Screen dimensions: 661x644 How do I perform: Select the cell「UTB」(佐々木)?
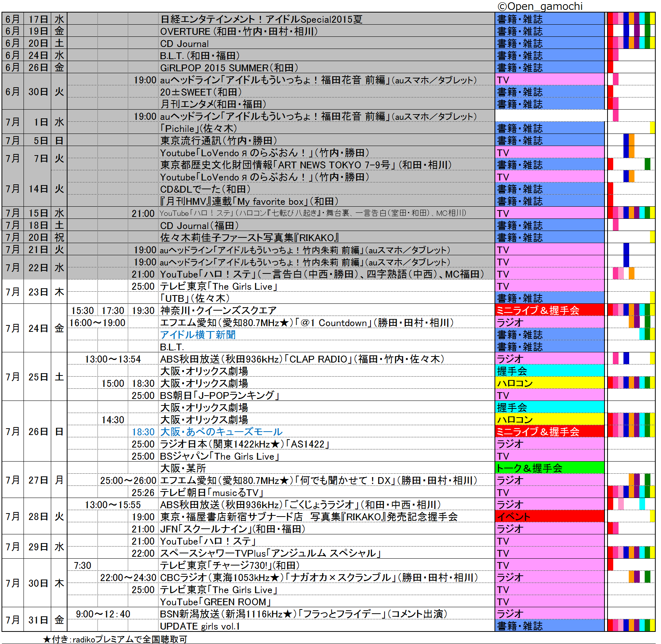point(327,298)
